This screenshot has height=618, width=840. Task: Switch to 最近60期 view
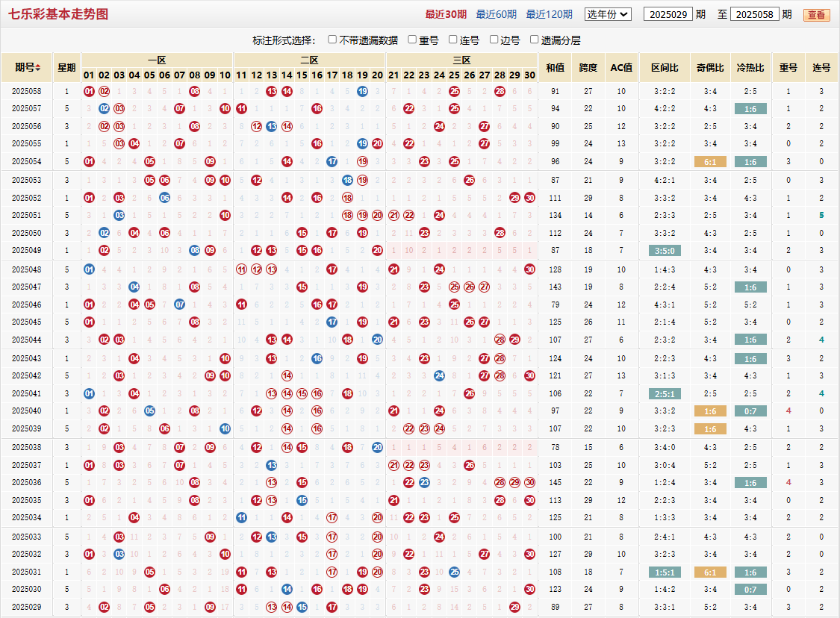click(x=496, y=14)
